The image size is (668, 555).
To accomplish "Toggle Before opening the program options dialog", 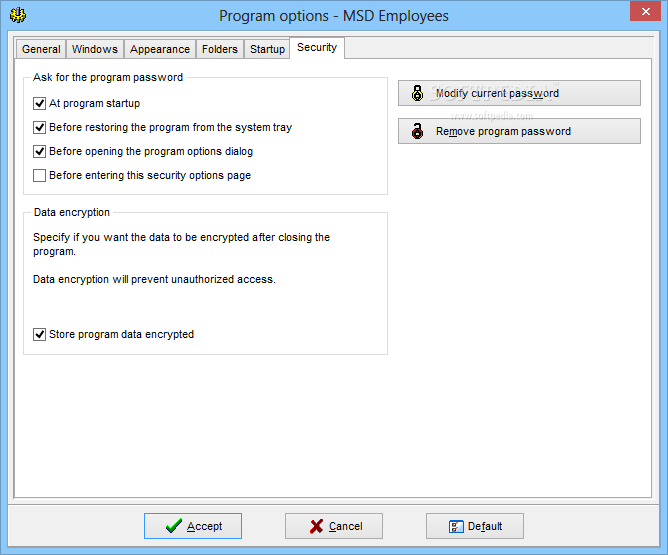I will tap(40, 151).
